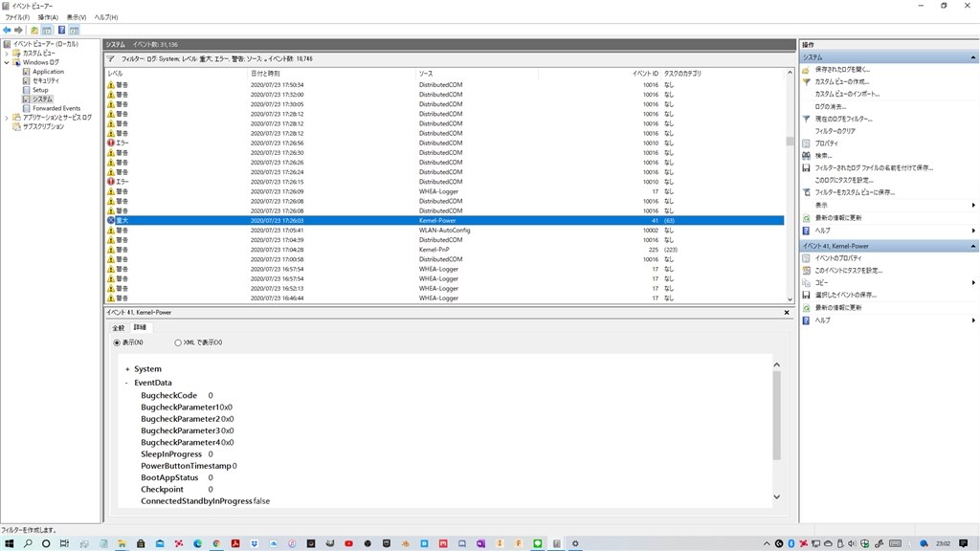Expand the System node in event details
This screenshot has width=980, height=551.
(127, 369)
